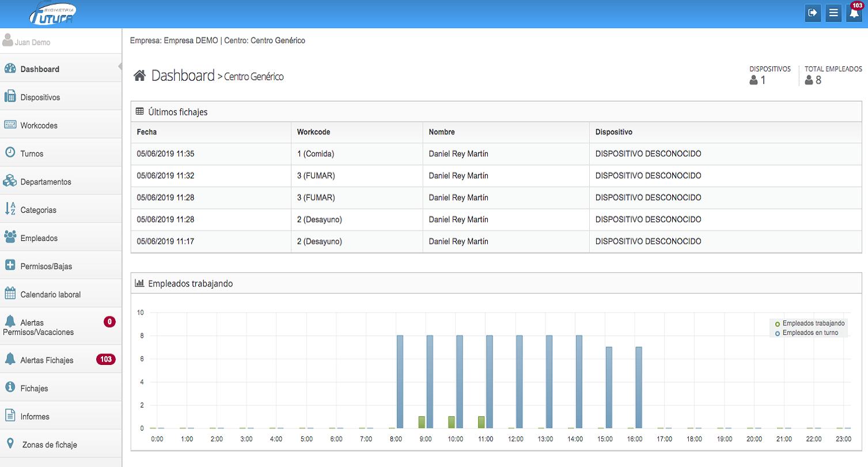Image resolution: width=868 pixels, height=467 pixels.
Task: Select the 05/06/2019 11:17 date cell
Action: 211,242
